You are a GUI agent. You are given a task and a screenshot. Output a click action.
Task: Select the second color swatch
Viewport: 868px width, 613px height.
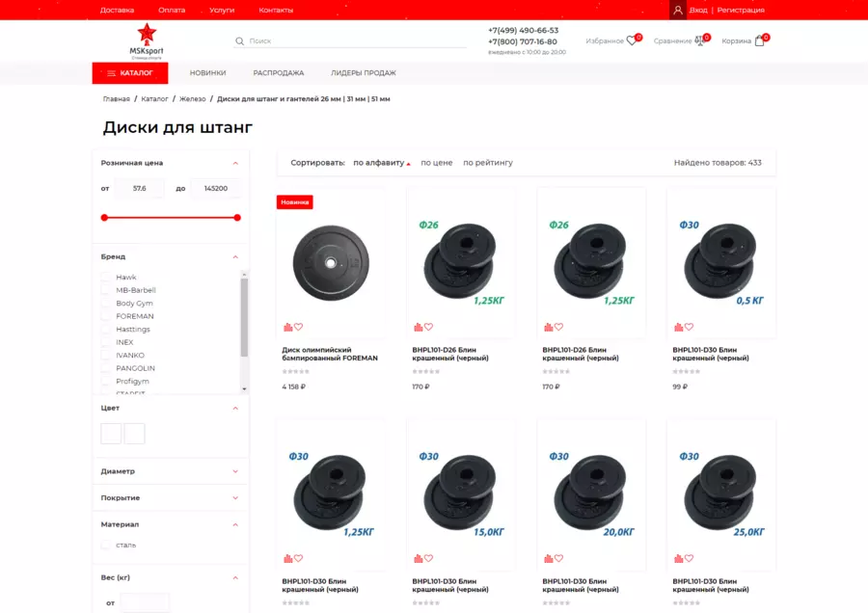[134, 433]
